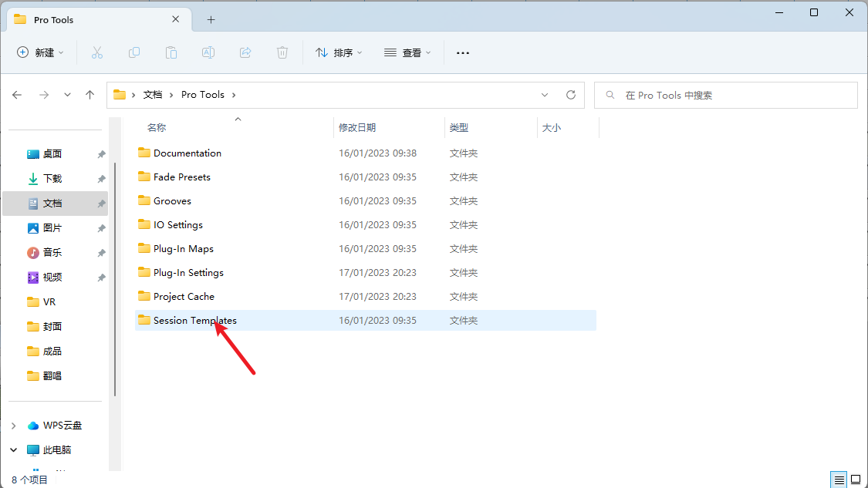The height and width of the screenshot is (488, 868).
Task: Click the Paste clipboard icon
Action: point(171,52)
